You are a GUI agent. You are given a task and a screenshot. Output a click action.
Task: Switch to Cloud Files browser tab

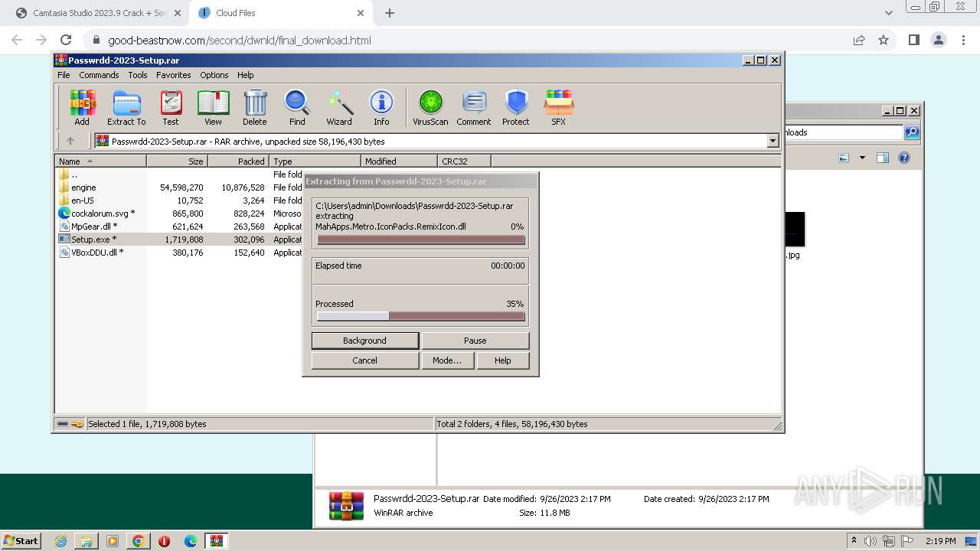click(280, 13)
